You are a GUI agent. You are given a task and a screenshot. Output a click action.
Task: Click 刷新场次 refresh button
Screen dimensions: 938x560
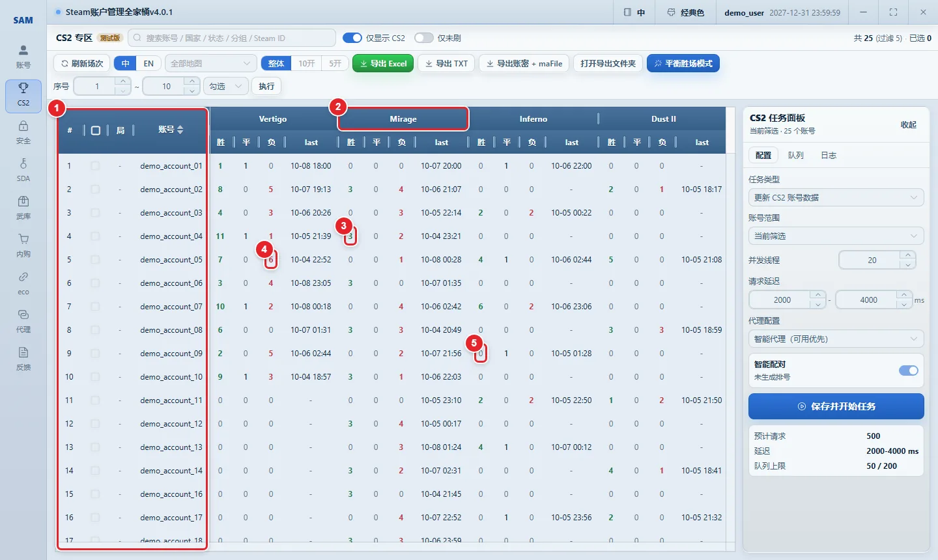(82, 63)
